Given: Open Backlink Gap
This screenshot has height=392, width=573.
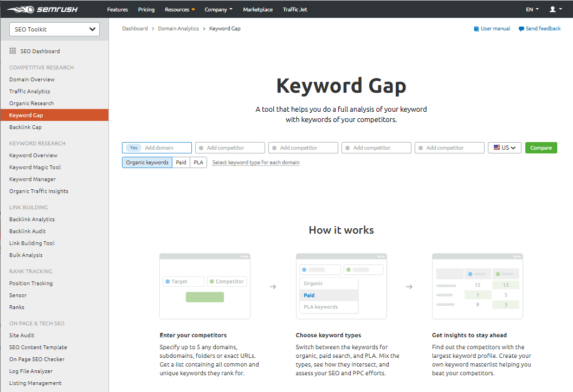Looking at the screenshot, I should [x=25, y=127].
